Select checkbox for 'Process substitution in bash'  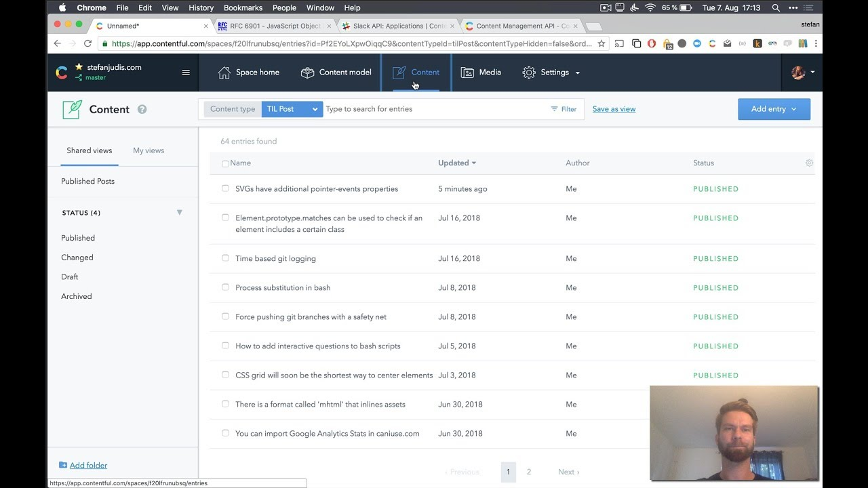225,287
